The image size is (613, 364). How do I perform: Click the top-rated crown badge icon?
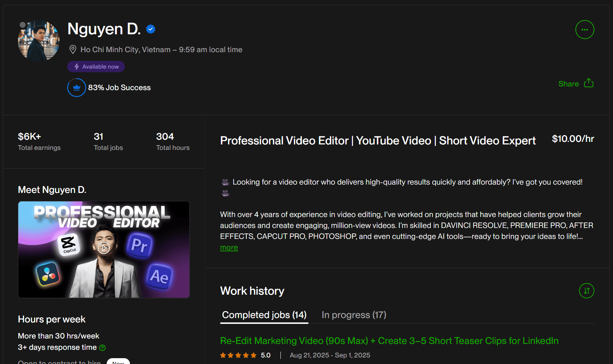click(77, 88)
